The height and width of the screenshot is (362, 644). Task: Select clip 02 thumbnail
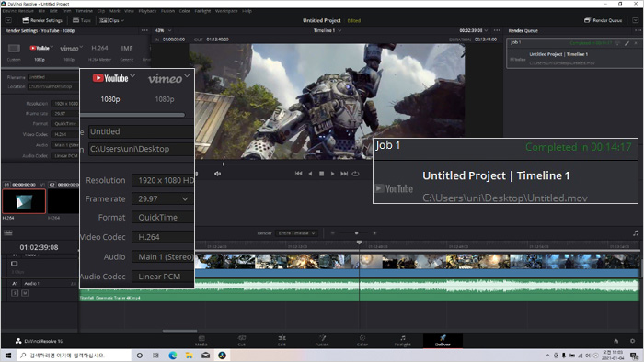[x=63, y=201]
